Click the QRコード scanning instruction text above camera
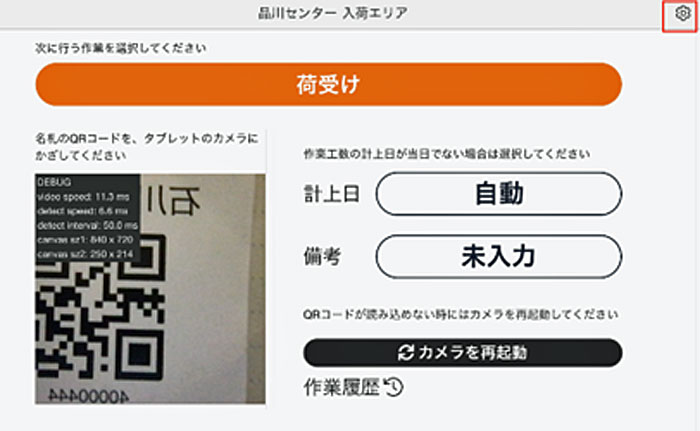This screenshot has height=431, width=700. pyautogui.click(x=146, y=147)
